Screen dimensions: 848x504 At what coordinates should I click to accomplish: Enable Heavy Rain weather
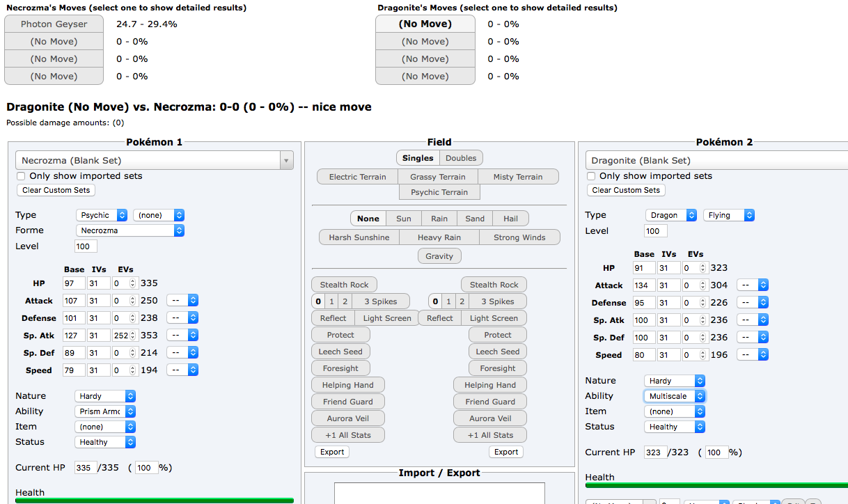click(439, 237)
